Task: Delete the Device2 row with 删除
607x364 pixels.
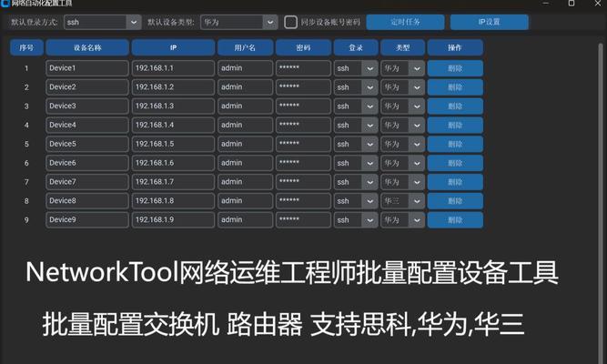Action: pos(455,87)
